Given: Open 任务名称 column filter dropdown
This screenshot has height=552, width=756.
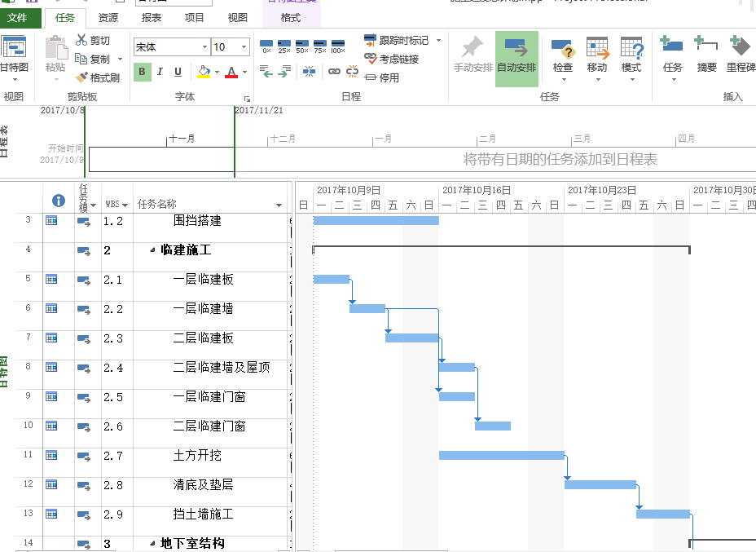Looking at the screenshot, I should pyautogui.click(x=279, y=205).
